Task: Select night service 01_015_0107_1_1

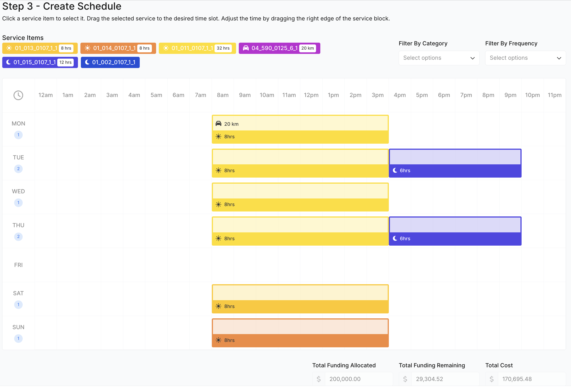Action: (40, 62)
